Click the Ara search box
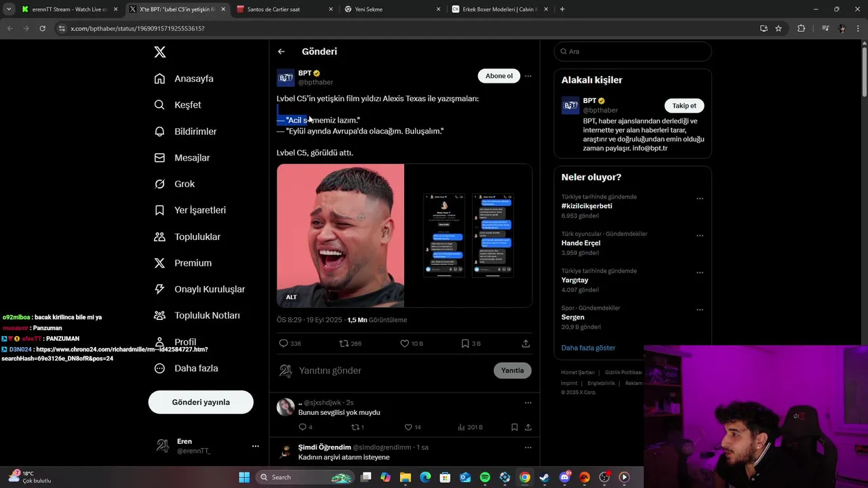868x488 pixels. pos(633,52)
